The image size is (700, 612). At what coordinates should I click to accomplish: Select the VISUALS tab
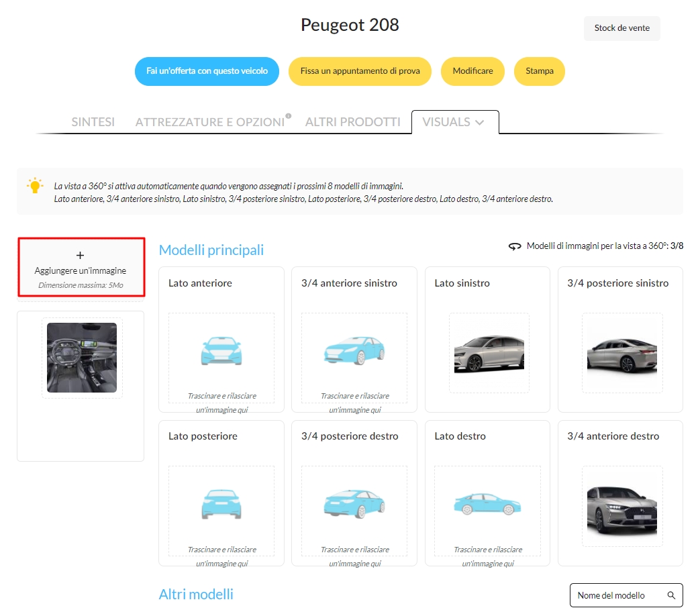point(454,122)
